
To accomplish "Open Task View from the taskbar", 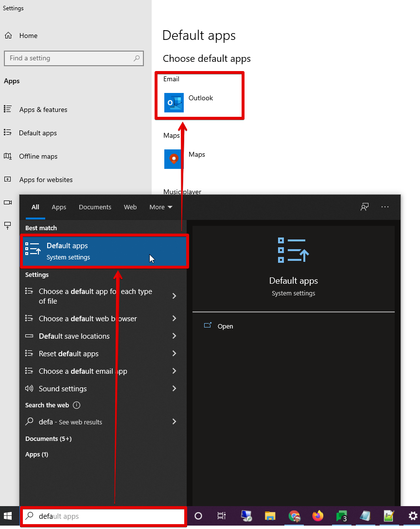I will coord(222,516).
